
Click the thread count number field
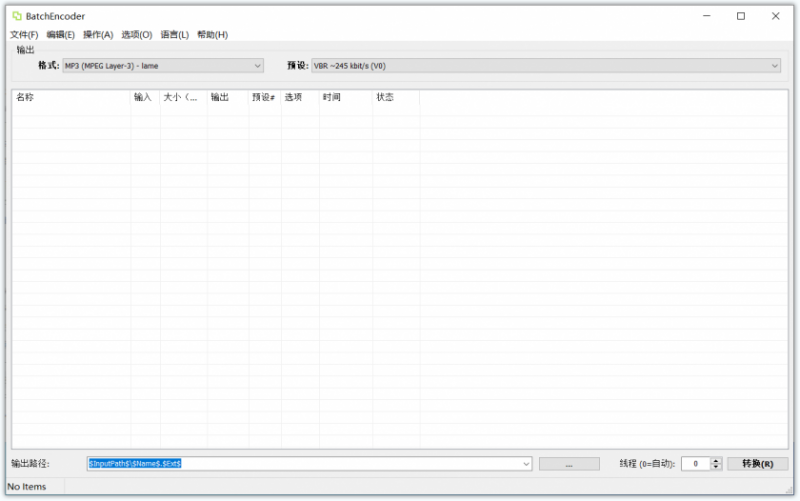point(695,464)
